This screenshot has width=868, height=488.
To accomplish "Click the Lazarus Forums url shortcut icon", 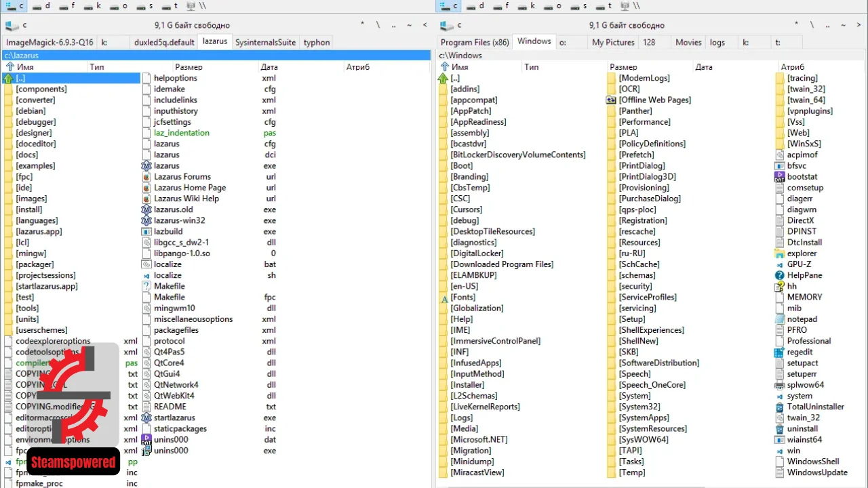I will 146,177.
